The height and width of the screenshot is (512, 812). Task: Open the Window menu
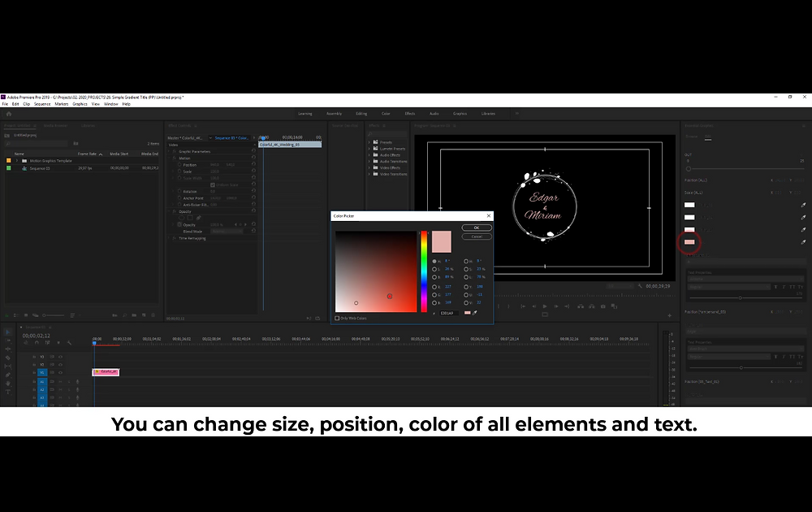[x=110, y=104]
